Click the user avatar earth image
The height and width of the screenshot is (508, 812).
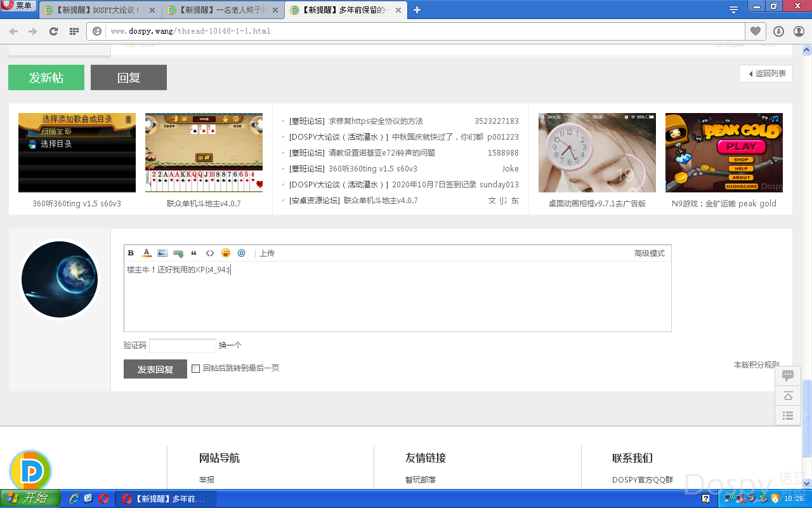(x=60, y=279)
